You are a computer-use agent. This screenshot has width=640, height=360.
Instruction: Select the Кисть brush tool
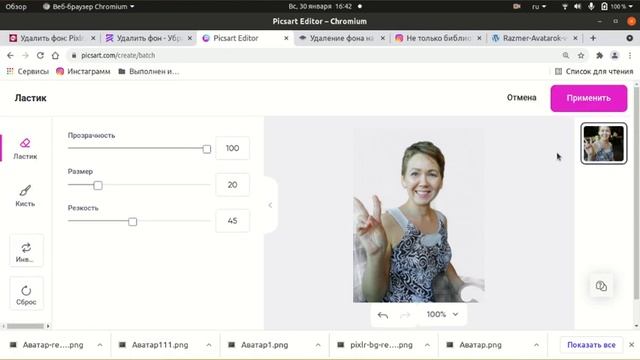(x=25, y=196)
